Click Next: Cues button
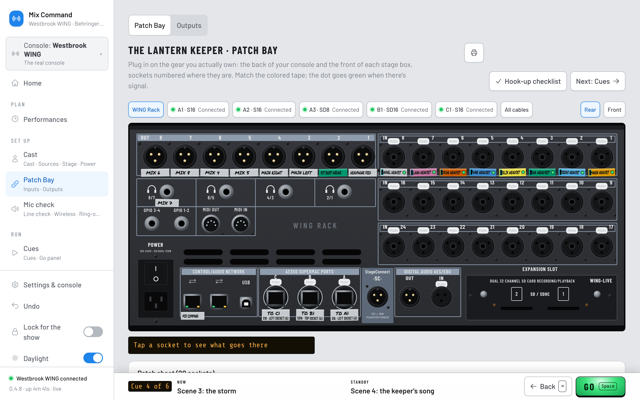 pos(598,81)
